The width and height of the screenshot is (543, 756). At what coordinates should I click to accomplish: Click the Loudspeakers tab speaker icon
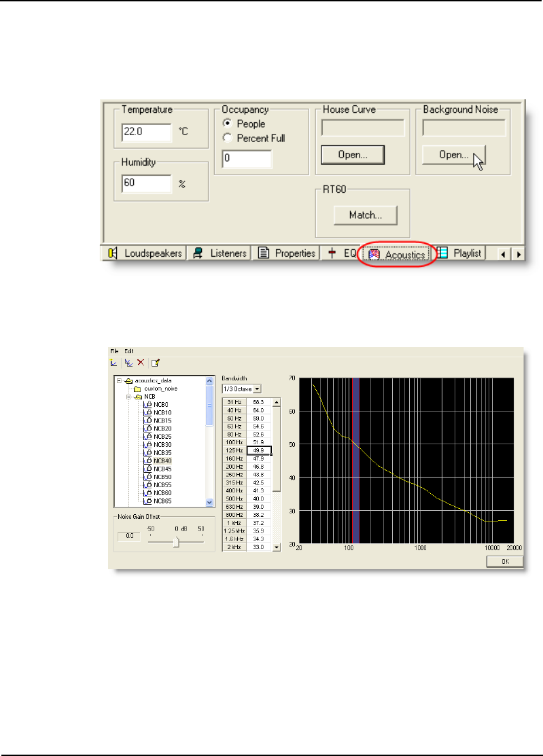(x=113, y=253)
